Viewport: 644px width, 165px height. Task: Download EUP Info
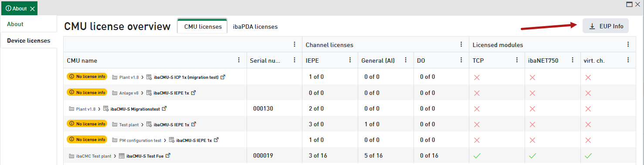point(606,26)
